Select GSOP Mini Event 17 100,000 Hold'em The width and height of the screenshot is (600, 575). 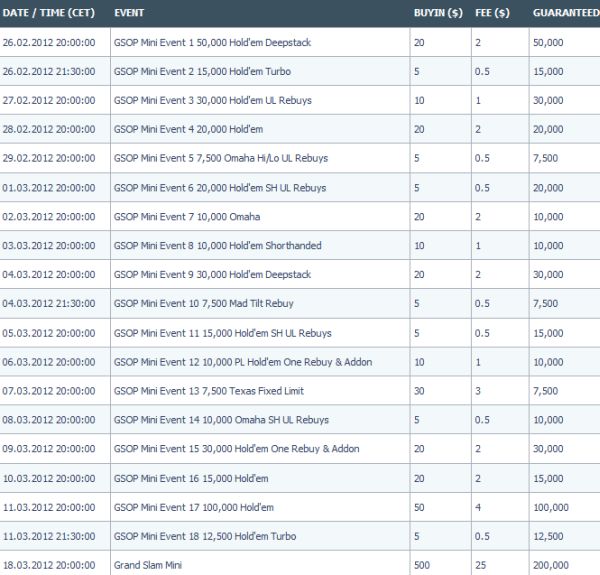point(194,507)
